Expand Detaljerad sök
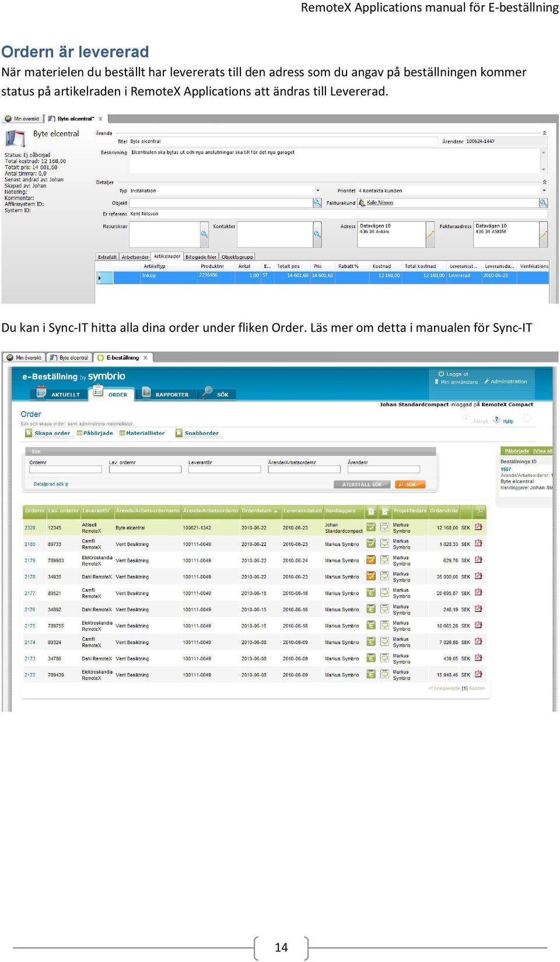560x962 pixels. tap(51, 484)
